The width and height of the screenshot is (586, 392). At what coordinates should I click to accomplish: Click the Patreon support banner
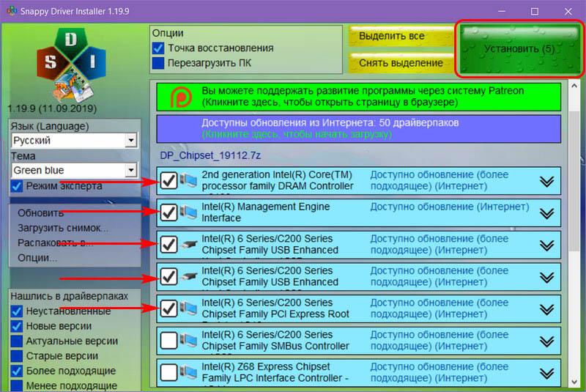tap(359, 97)
